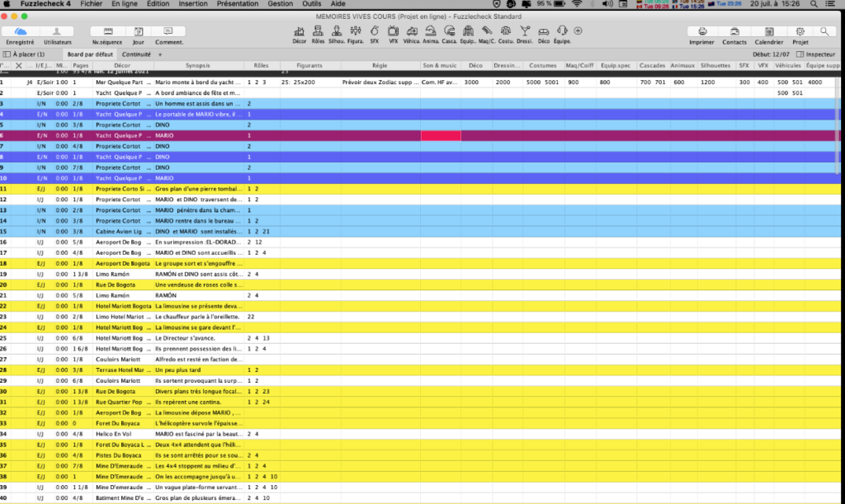The image size is (845, 504).
Task: Click the red Son & music cell
Action: 441,134
